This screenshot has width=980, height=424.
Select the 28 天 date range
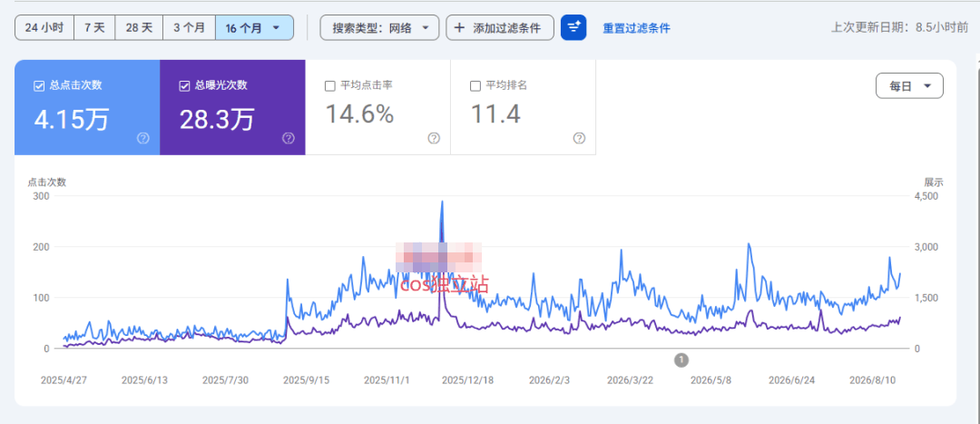139,28
